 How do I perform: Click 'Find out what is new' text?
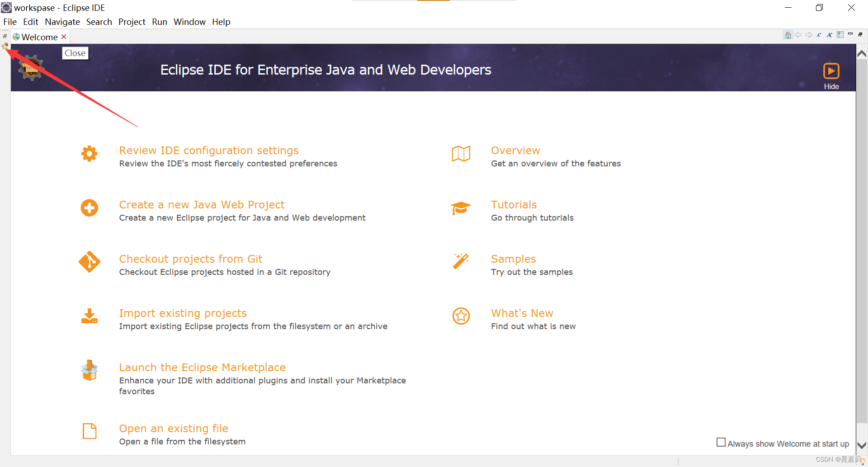pos(533,326)
